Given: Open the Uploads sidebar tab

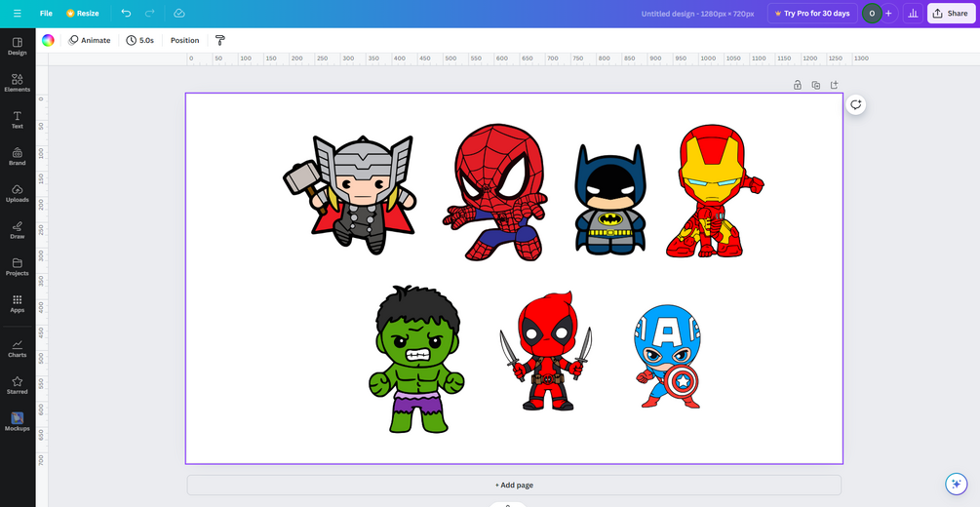Looking at the screenshot, I should point(18,194).
